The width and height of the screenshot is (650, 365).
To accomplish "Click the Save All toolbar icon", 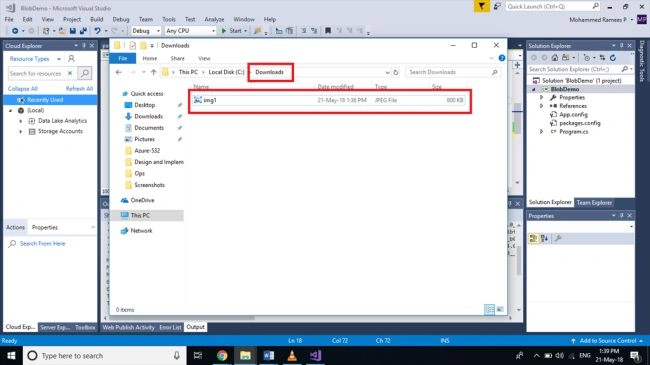I will (x=83, y=31).
